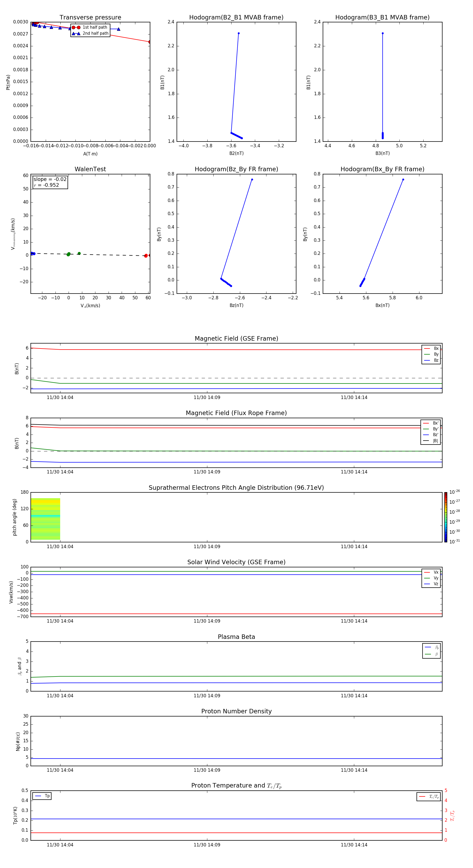Click the "Proton Temperature and Te/Tp" title

(x=236, y=786)
